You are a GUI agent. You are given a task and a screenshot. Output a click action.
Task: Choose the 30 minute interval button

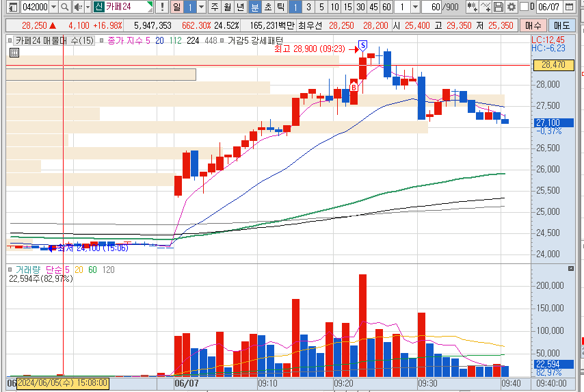[360, 7]
